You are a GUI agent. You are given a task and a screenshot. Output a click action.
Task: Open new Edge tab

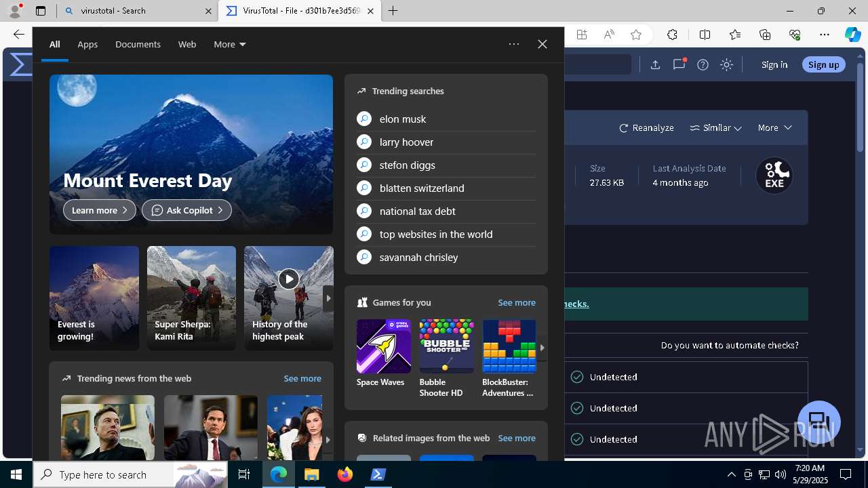point(393,11)
